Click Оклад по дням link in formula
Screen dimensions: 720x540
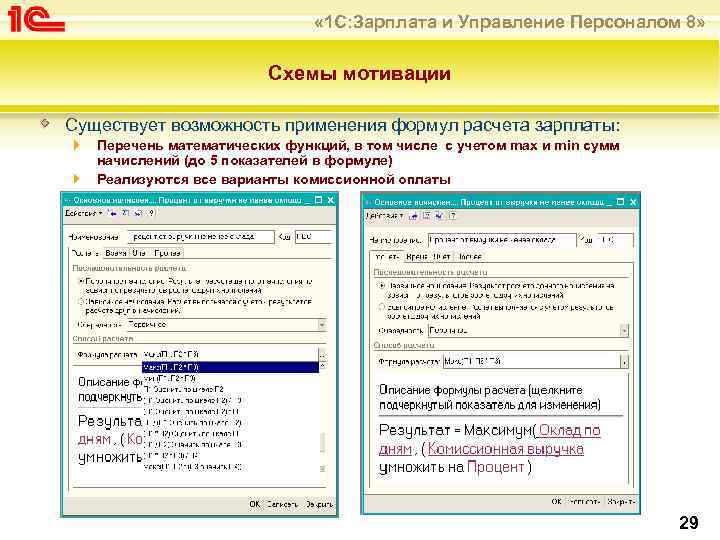coord(570,430)
